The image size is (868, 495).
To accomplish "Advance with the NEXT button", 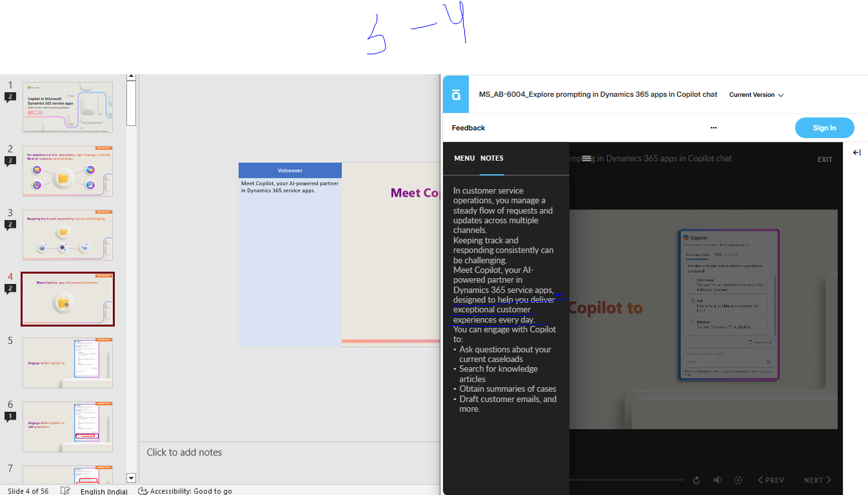I will (816, 480).
